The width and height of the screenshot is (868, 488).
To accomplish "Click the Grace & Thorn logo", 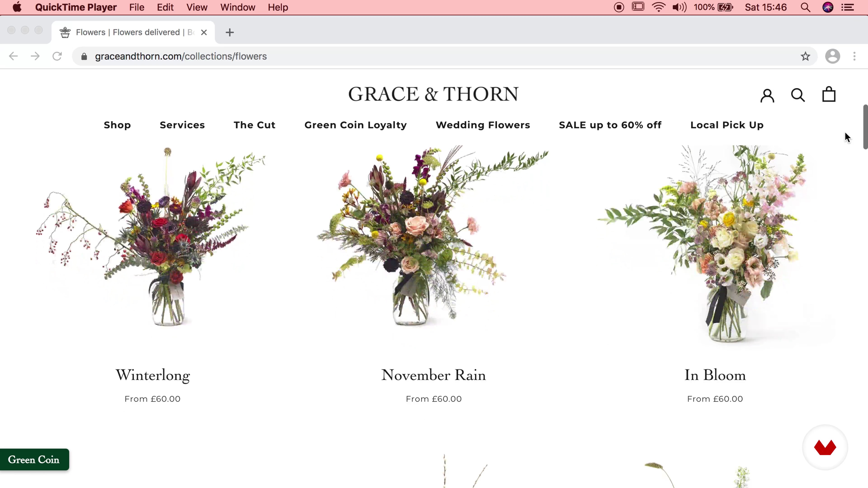I will (x=433, y=94).
